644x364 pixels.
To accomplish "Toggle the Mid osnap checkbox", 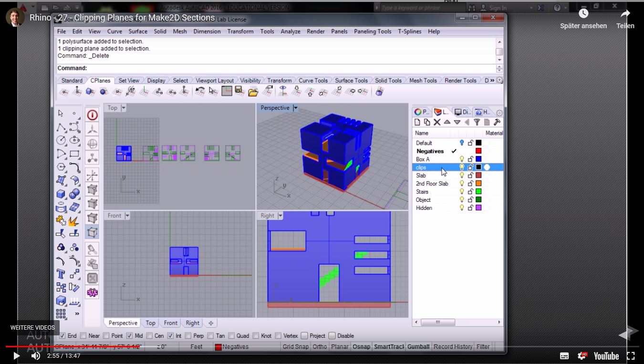I will coord(129,336).
